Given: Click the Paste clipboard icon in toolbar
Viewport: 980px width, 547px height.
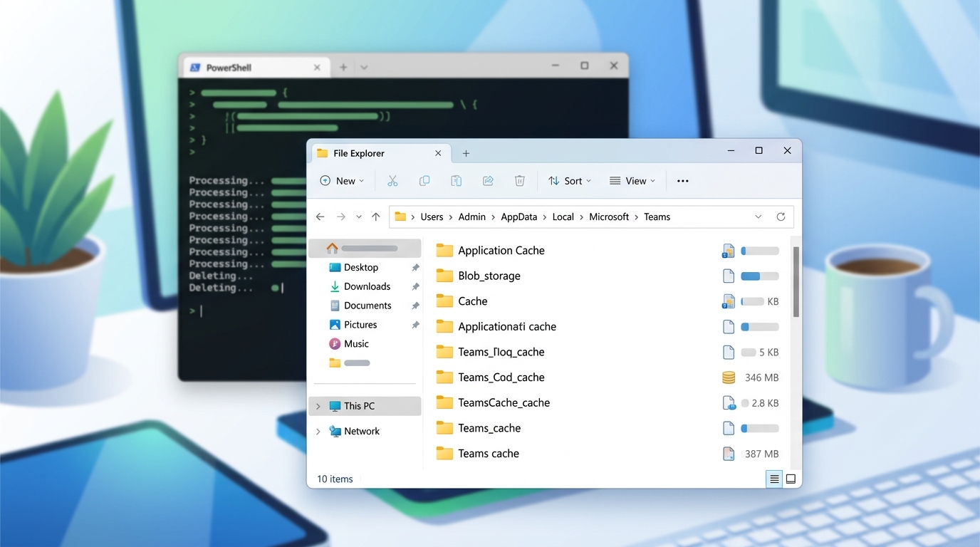Looking at the screenshot, I should (x=457, y=181).
